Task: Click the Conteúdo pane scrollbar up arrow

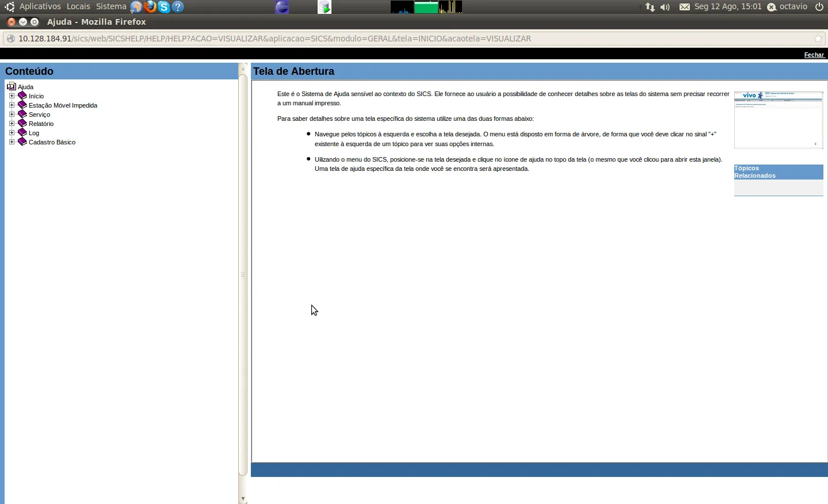Action: (243, 68)
